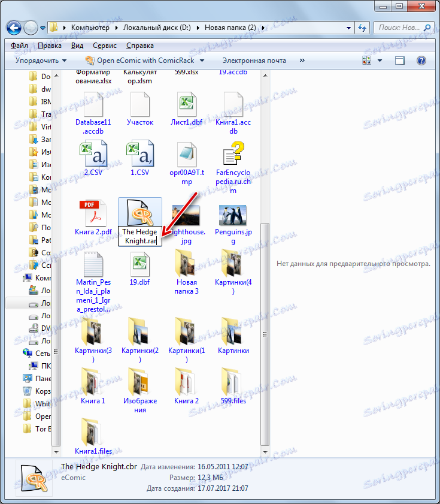Open recent locations dropdown next to Forward

(43, 28)
